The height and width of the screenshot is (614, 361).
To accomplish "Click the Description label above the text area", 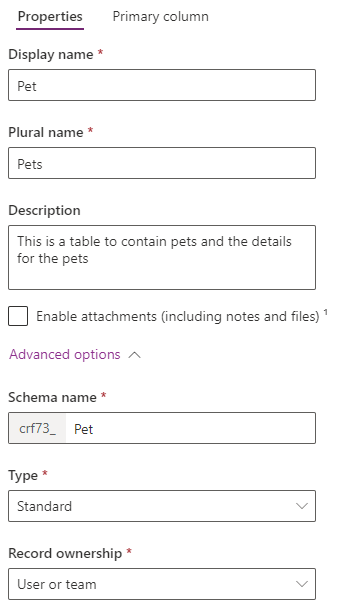I will coord(44,211).
